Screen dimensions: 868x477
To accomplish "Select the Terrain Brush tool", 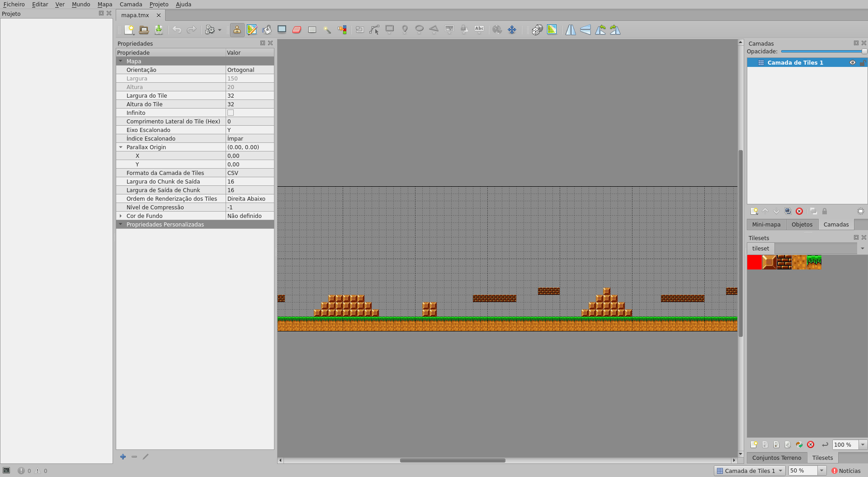I will point(252,30).
